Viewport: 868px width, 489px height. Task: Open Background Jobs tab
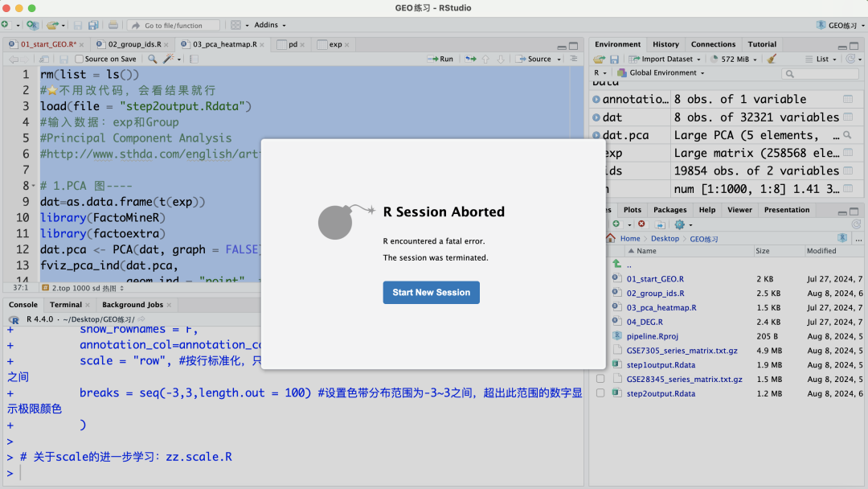click(x=133, y=305)
